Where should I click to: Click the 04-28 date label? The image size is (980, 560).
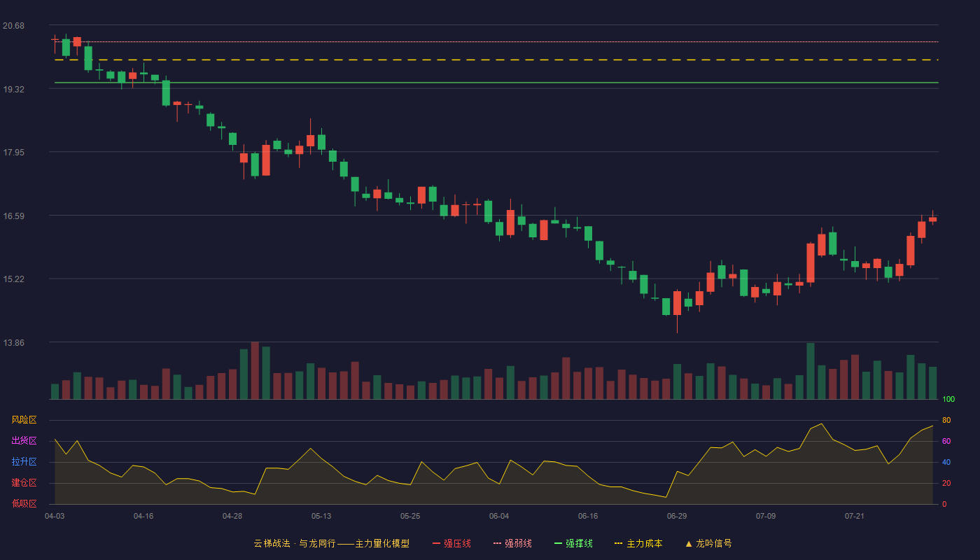pyautogui.click(x=232, y=516)
